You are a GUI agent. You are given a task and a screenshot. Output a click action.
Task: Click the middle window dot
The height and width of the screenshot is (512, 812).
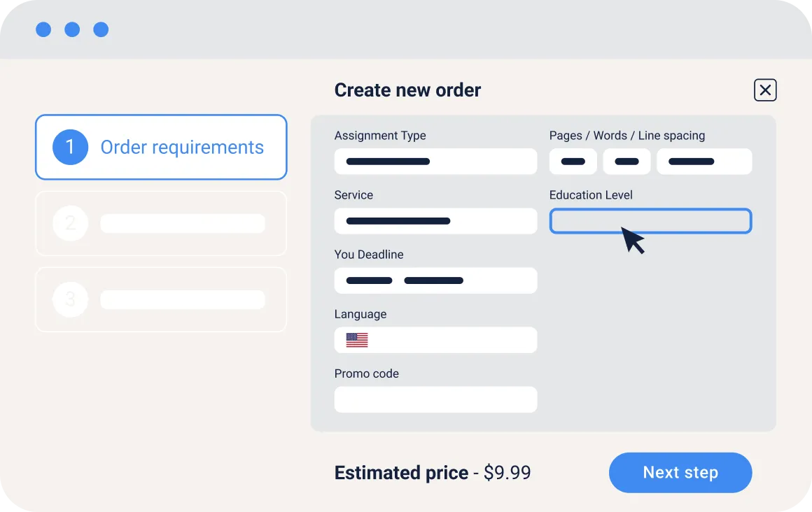pos(72,29)
